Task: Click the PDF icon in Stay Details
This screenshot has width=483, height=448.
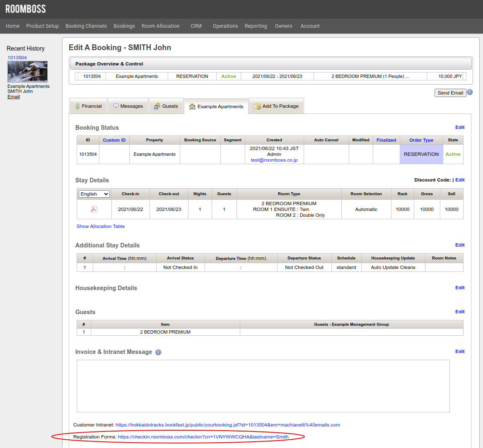Action: point(94,209)
